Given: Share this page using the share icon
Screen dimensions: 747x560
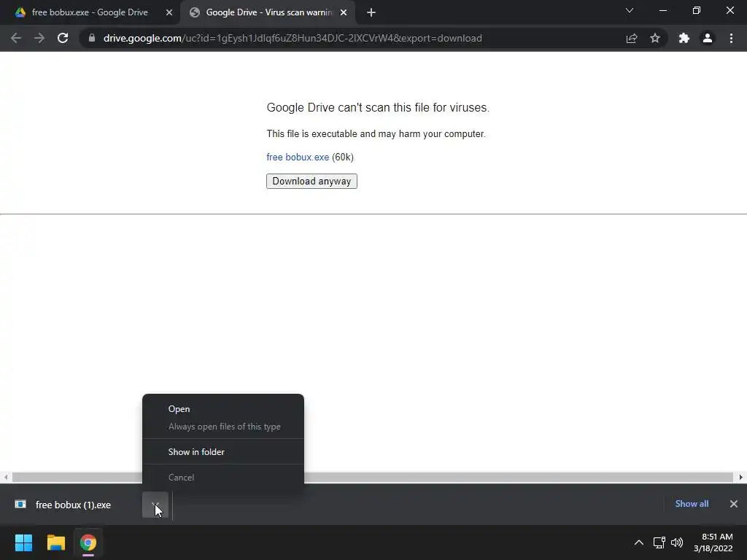Looking at the screenshot, I should 632,38.
